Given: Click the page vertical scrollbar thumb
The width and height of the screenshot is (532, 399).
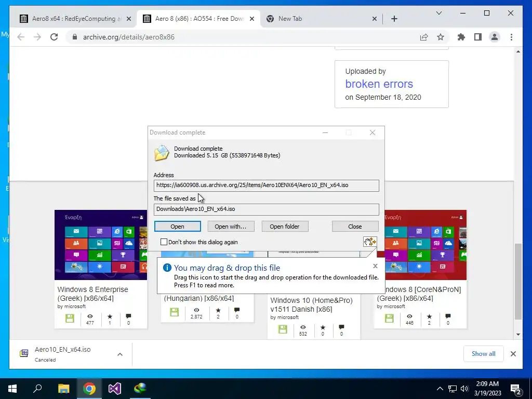Looking at the screenshot, I should click(x=518, y=281).
